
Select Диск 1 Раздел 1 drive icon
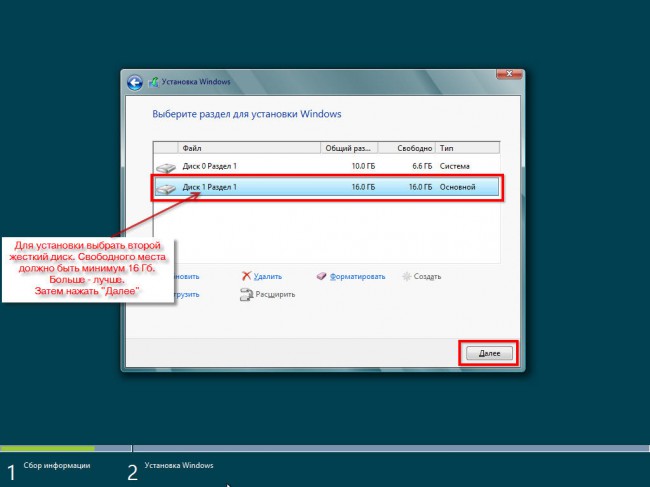166,189
